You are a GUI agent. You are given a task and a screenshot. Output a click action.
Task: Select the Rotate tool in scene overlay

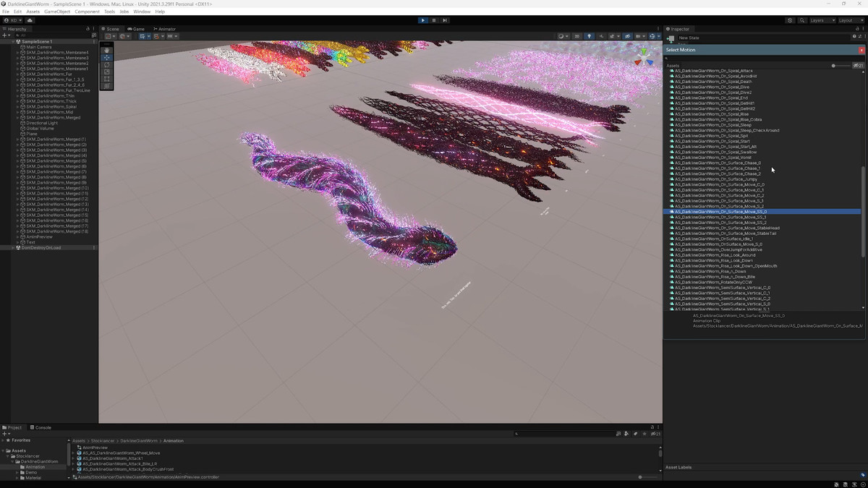[107, 64]
